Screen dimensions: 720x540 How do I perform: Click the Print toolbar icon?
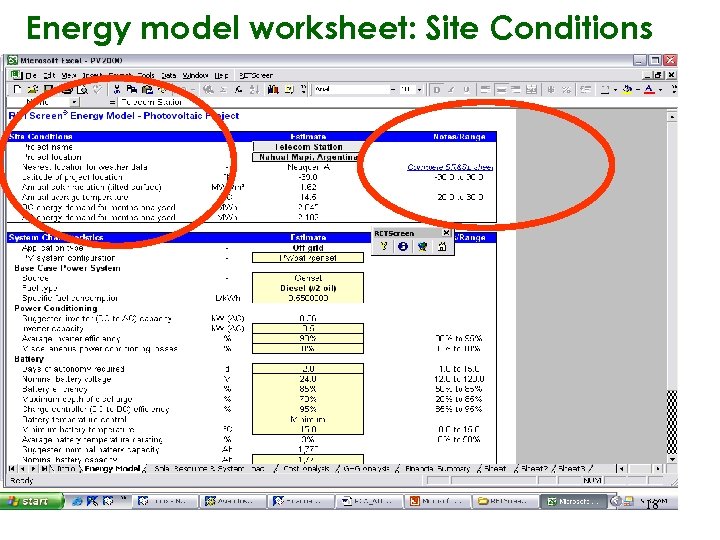point(67,90)
